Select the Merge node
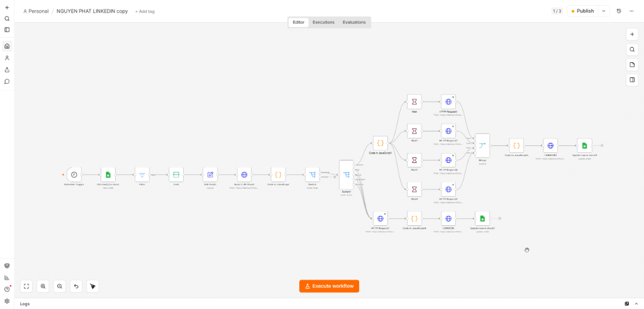Screen dimensions: 644x309 (482, 145)
